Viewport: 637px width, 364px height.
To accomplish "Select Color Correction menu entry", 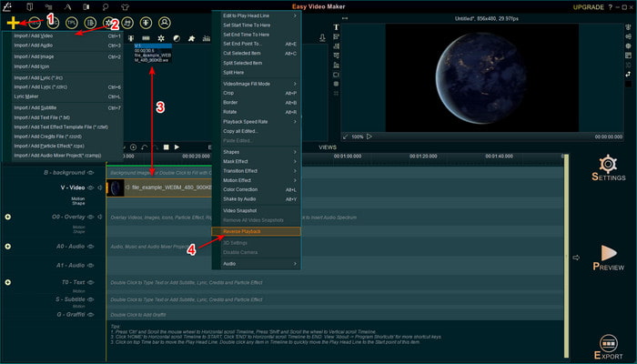I will tap(257, 189).
